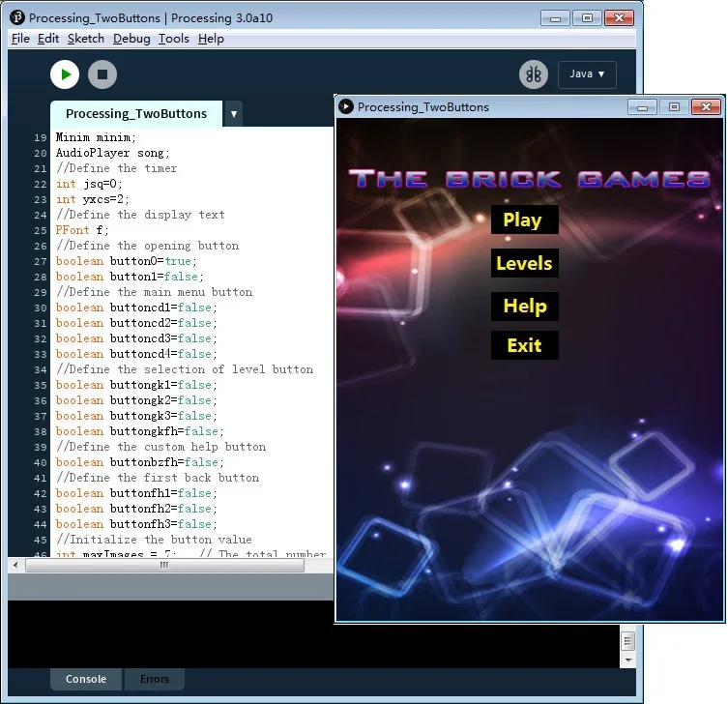The image size is (728, 704).
Task: Click comment '//Define the display text'
Action: (x=140, y=215)
